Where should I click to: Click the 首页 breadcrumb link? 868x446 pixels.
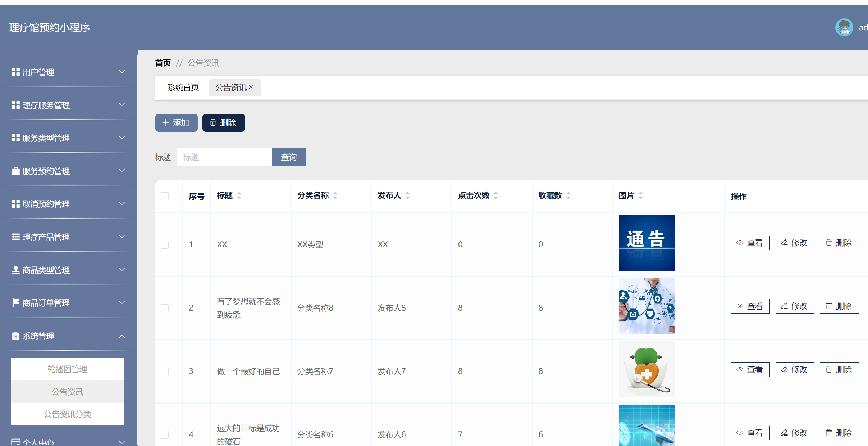(163, 63)
